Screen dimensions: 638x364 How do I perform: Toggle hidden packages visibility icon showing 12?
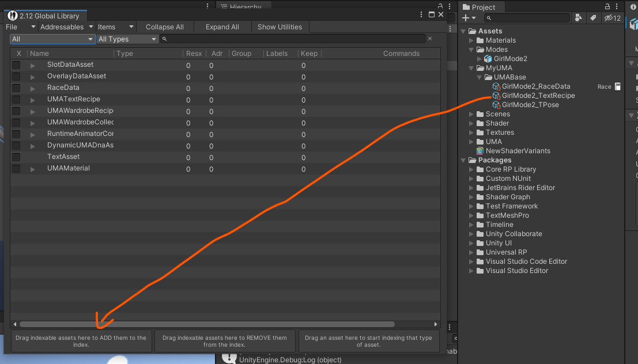613,18
